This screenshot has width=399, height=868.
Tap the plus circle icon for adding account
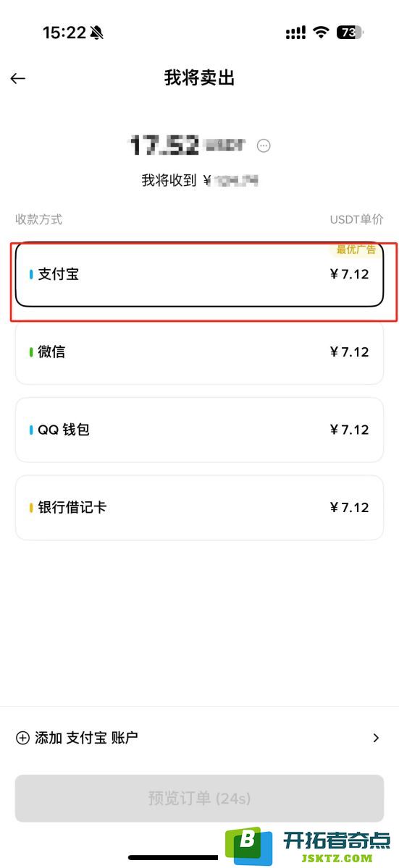(22, 738)
